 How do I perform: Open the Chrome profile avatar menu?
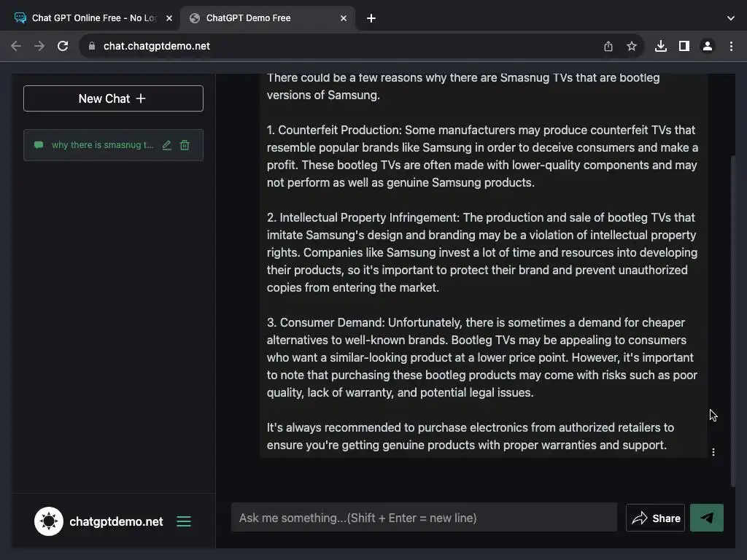(x=707, y=46)
